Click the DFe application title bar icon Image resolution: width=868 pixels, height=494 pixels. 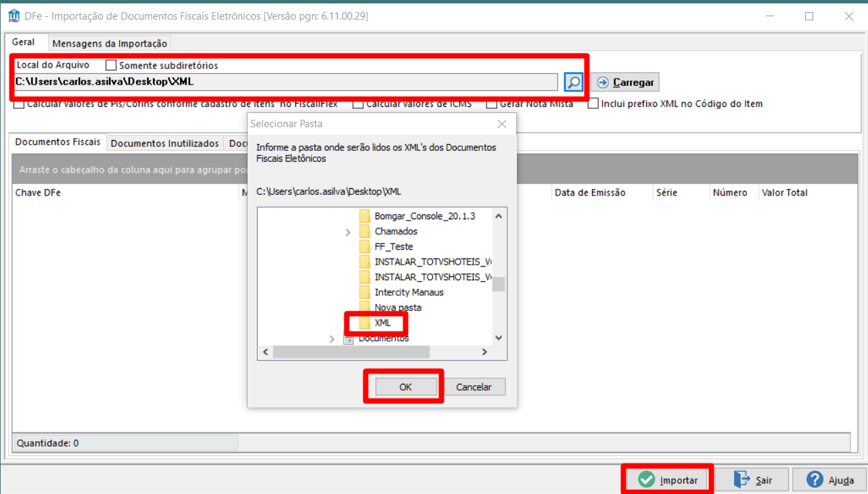point(13,16)
